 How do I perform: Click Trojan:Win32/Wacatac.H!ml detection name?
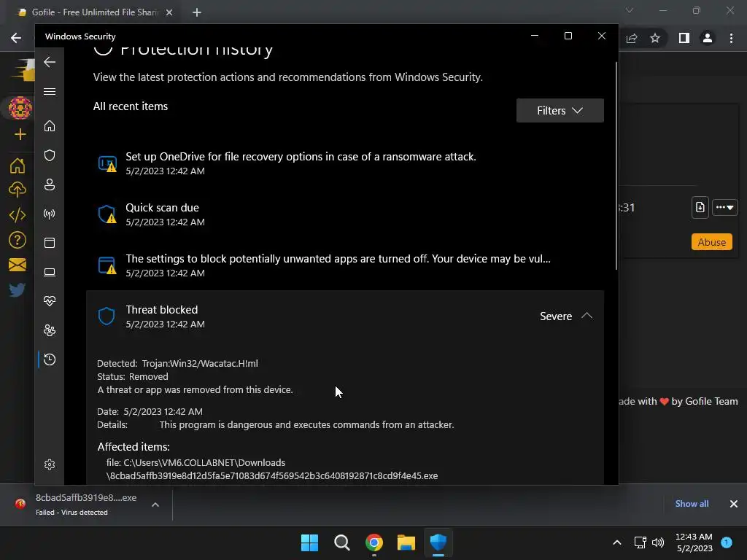(x=200, y=363)
